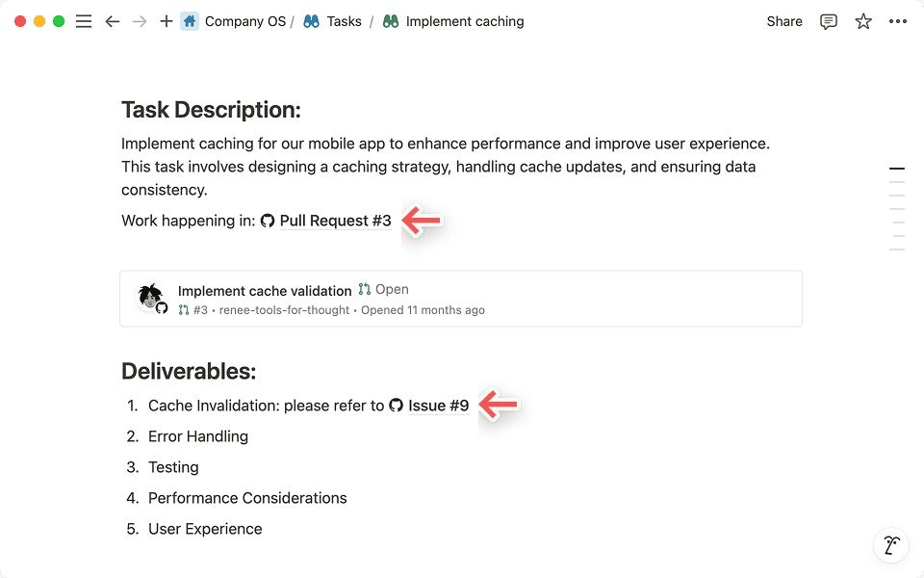924x578 pixels.
Task: Click the avatar on the pull request card
Action: click(150, 295)
